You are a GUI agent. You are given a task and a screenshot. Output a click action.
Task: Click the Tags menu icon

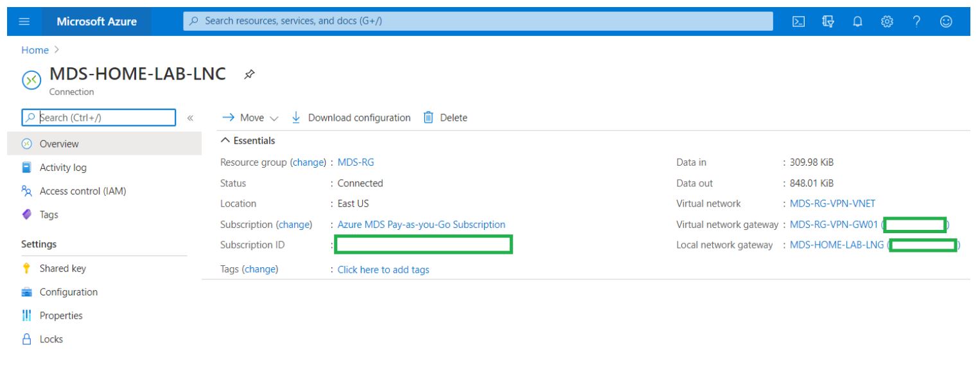[x=26, y=215]
